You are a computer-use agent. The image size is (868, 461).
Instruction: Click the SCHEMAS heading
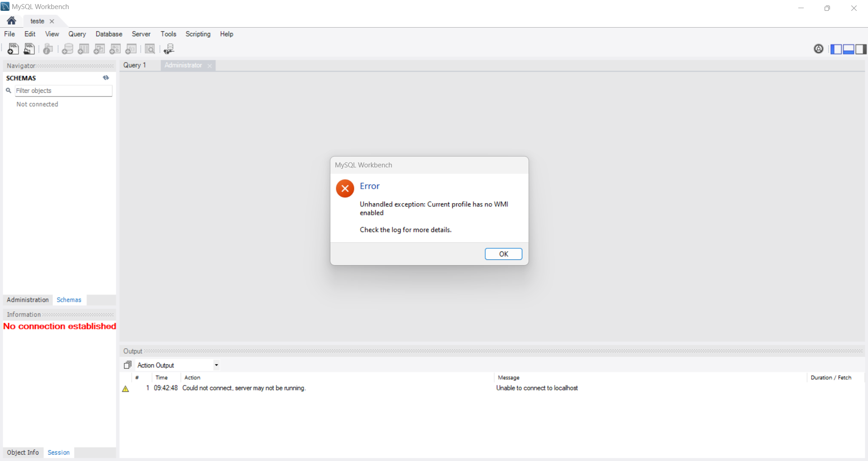(21, 78)
